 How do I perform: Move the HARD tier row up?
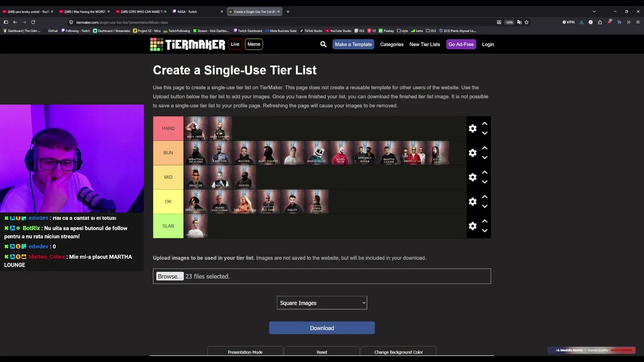coord(485,124)
